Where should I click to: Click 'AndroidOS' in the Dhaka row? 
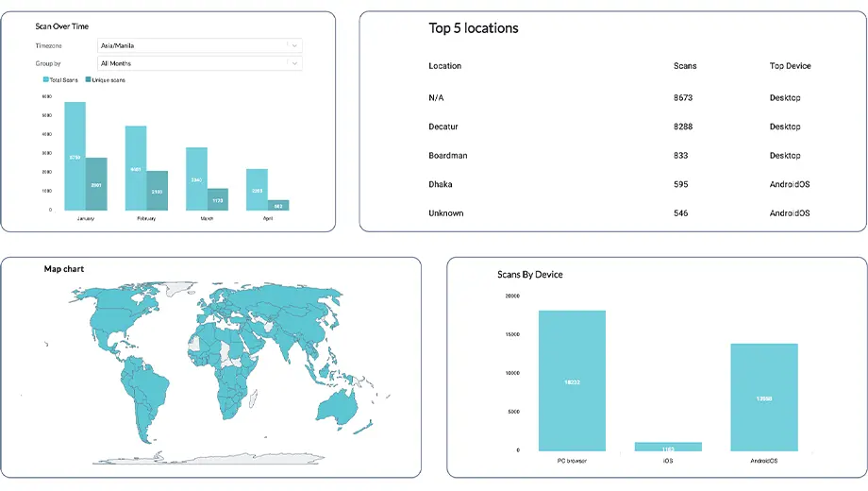790,184
